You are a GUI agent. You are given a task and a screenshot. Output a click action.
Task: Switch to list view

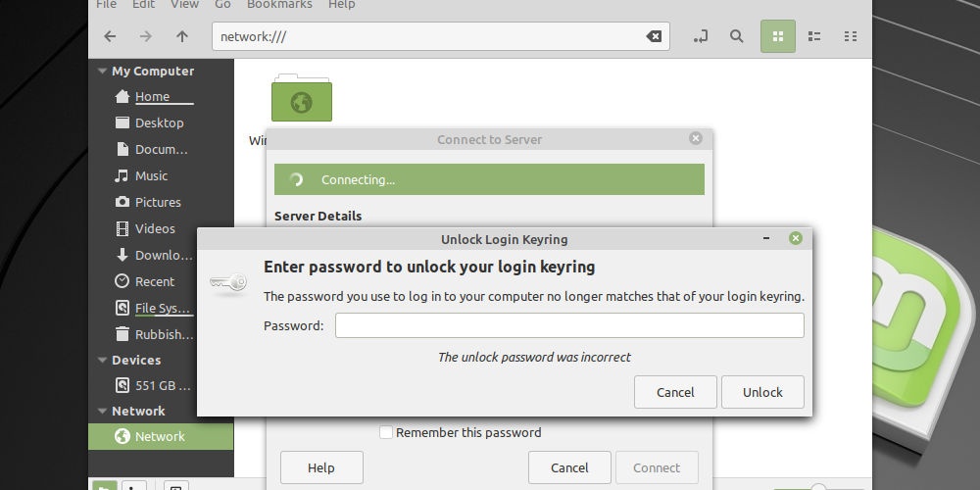click(x=814, y=36)
